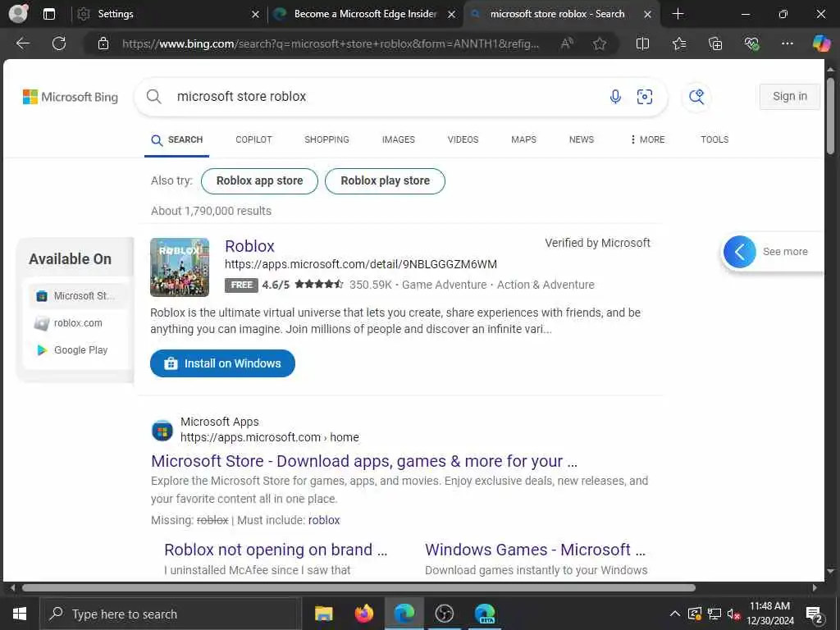Click the Bing chat search icon
The height and width of the screenshot is (630, 840).
(696, 97)
